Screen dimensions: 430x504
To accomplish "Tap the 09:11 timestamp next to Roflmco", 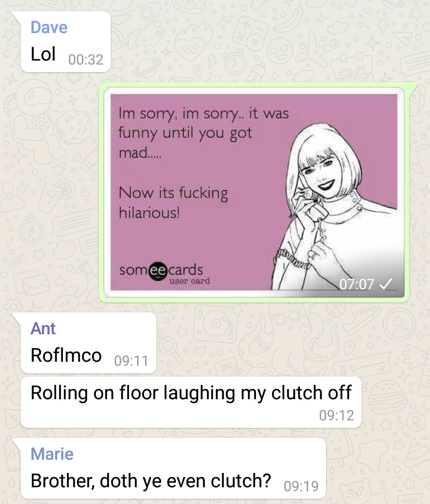I will tap(131, 361).
